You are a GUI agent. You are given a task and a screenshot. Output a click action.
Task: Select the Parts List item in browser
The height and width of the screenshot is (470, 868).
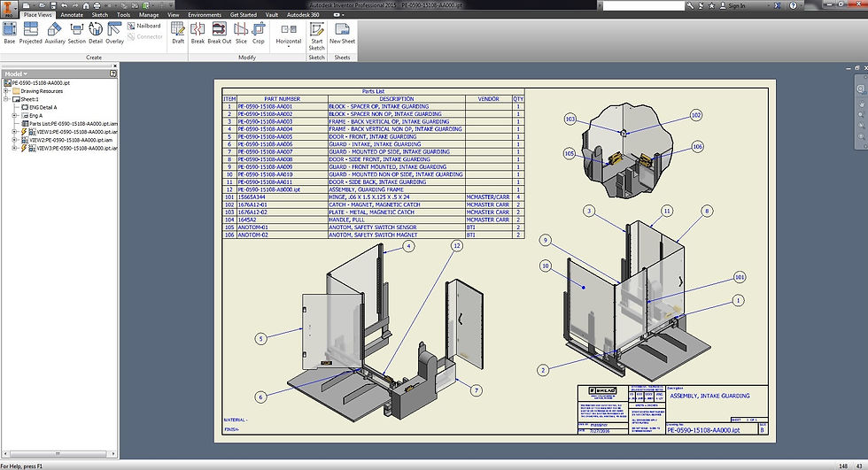(x=69, y=124)
